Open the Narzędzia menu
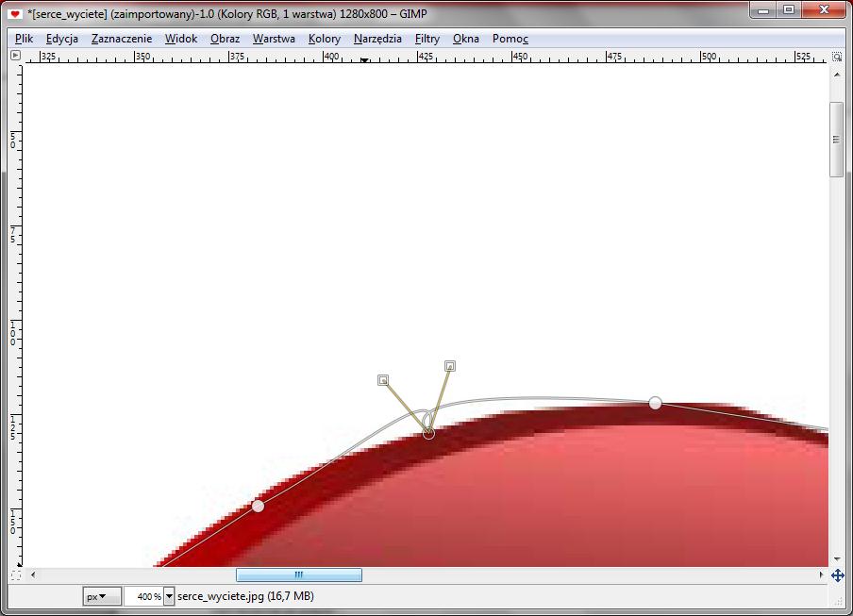 point(377,39)
